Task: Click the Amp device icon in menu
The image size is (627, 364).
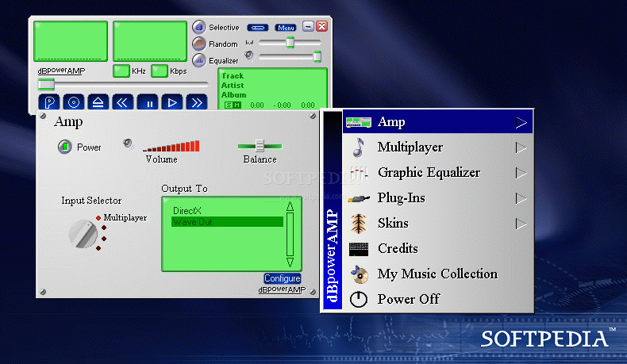Action: pyautogui.click(x=359, y=122)
